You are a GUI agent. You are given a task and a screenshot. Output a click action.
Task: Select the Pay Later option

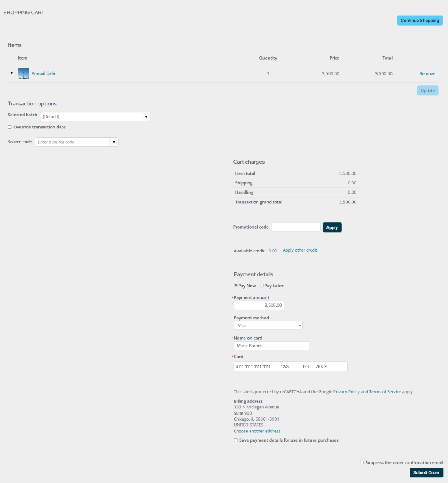click(x=262, y=286)
